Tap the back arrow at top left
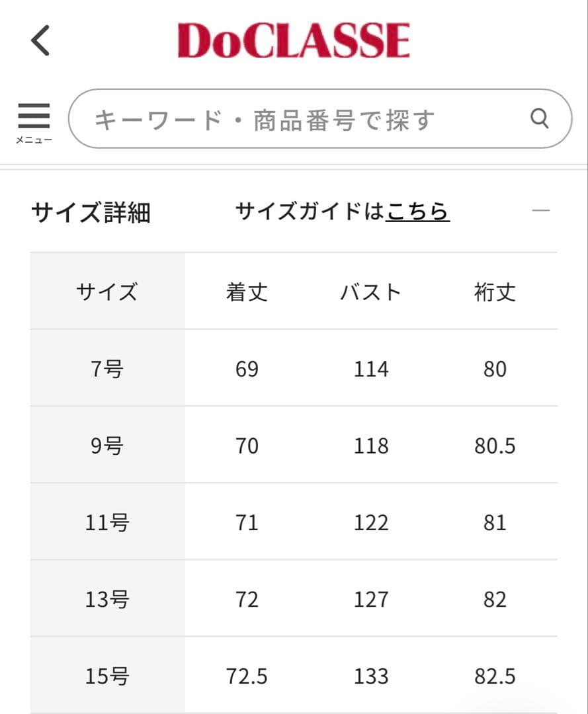The width and height of the screenshot is (588, 714). tap(40, 40)
